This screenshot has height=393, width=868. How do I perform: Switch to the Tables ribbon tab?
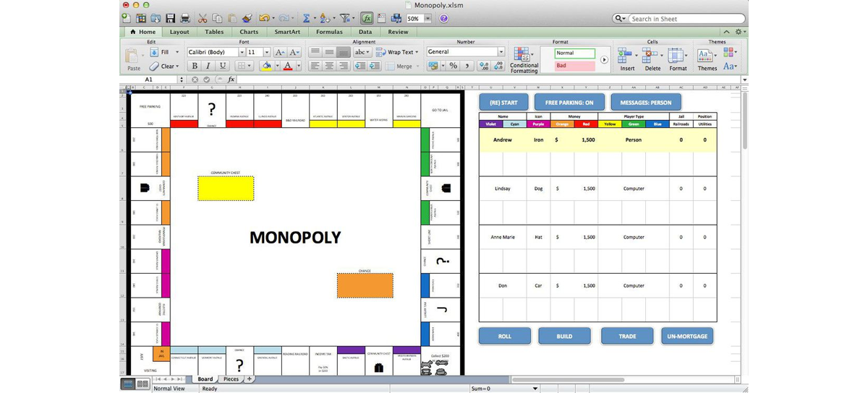pos(214,32)
